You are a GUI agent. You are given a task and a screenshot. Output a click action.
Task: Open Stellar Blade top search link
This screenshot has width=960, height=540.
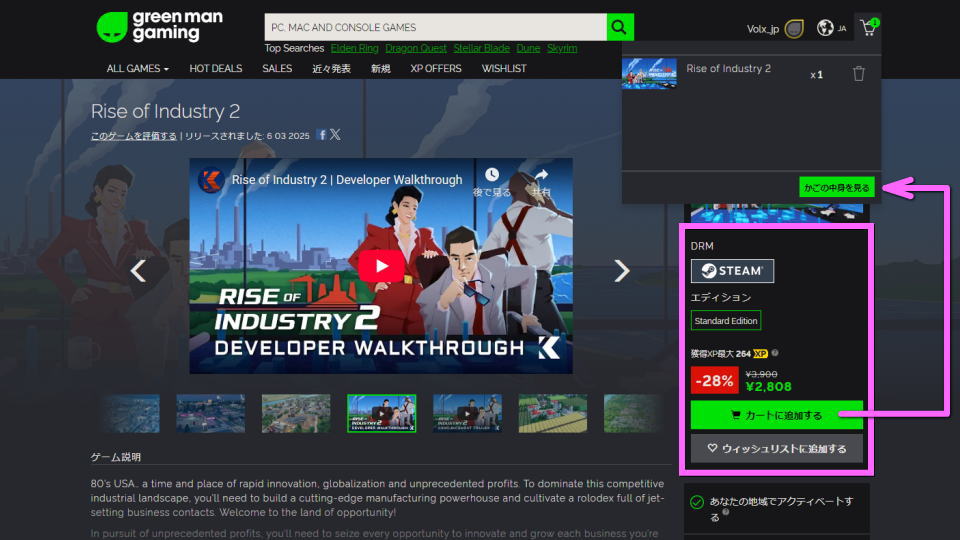coord(481,48)
